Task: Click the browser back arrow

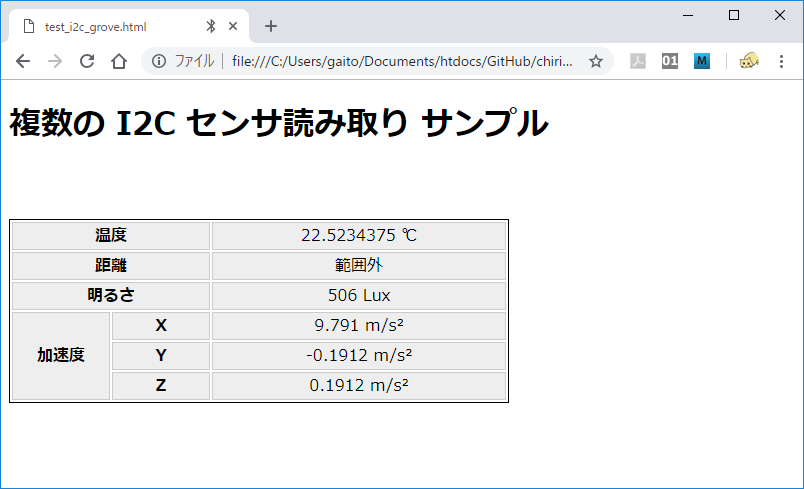Action: (x=23, y=61)
